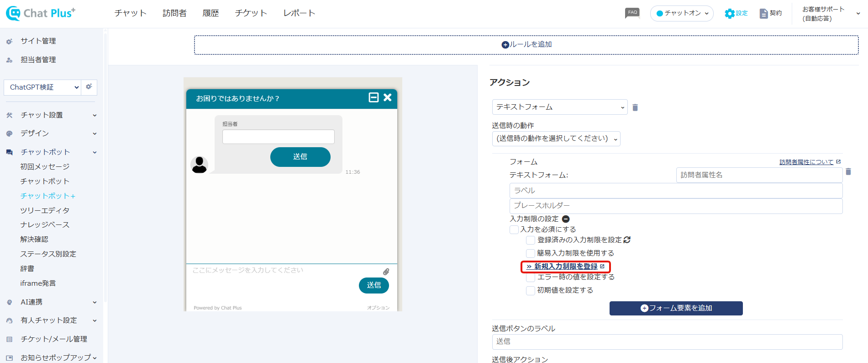
Task: Enable 入力を必須にする checkbox
Action: pos(514,230)
